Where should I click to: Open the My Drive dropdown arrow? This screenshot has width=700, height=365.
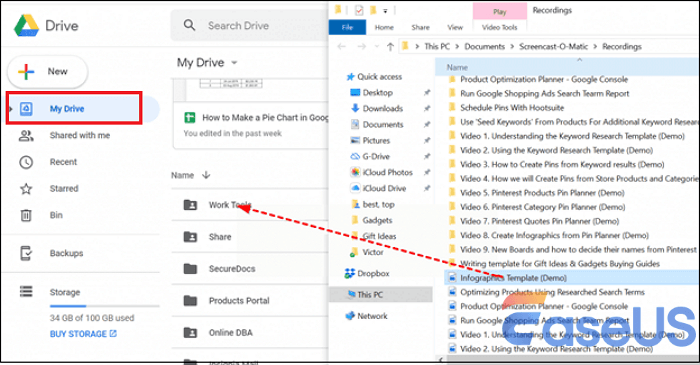coord(234,63)
